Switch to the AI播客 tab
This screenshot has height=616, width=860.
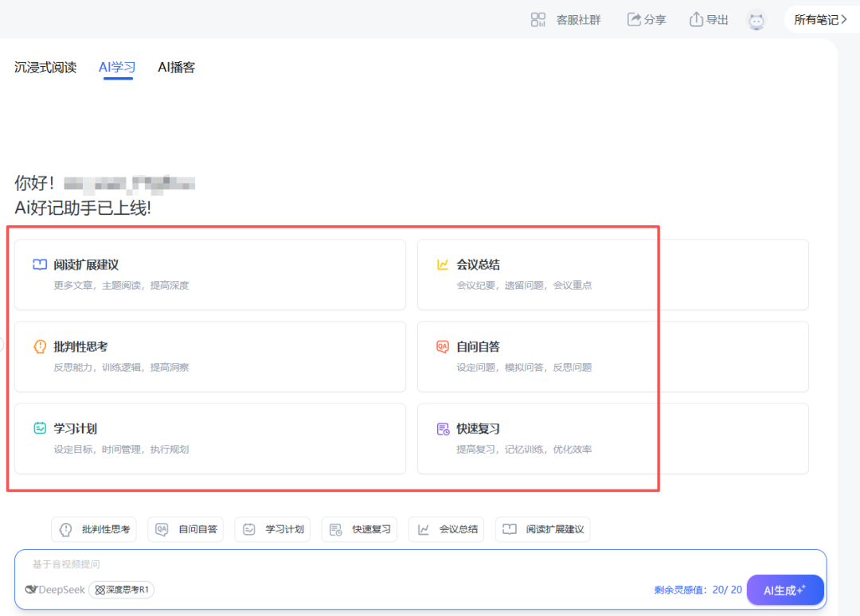176,68
